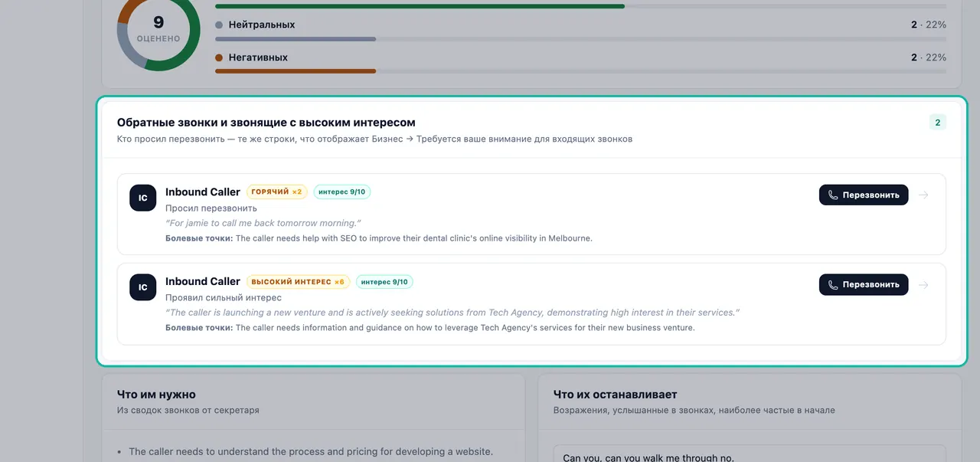
Task: Click the Inbound Caller name on the ВЫСОКИЙ ИНТЕРЕС row
Action: 203,281
